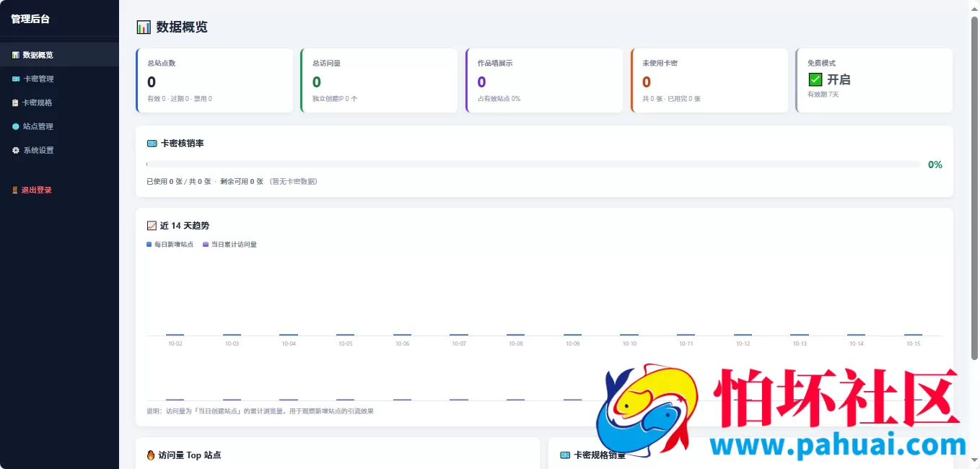
Task: Click the 开启 status text
Action: pyautogui.click(x=839, y=79)
